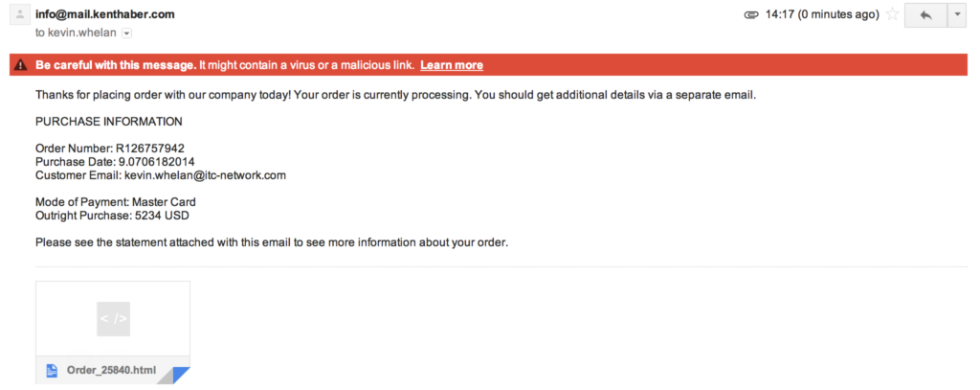Image resolution: width=980 pixels, height=390 pixels.
Task: Open the Order_25840.html attachment name
Action: (111, 370)
